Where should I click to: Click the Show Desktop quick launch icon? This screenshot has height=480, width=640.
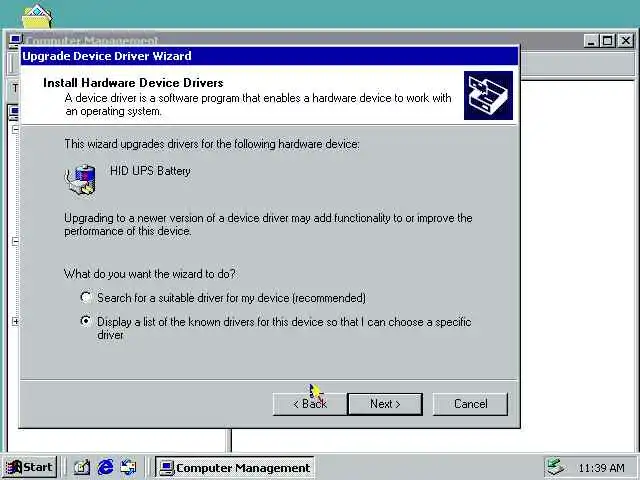(81, 467)
